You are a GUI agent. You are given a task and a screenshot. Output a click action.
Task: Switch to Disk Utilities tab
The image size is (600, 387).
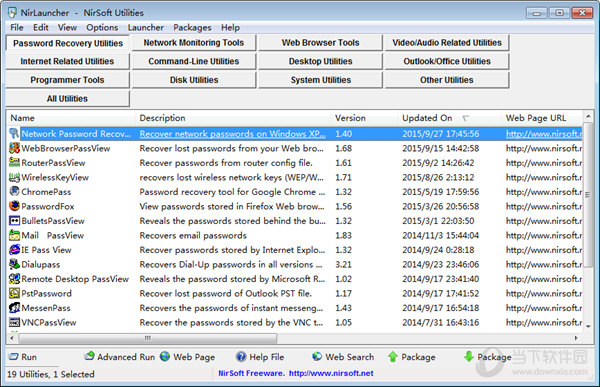pyautogui.click(x=194, y=80)
